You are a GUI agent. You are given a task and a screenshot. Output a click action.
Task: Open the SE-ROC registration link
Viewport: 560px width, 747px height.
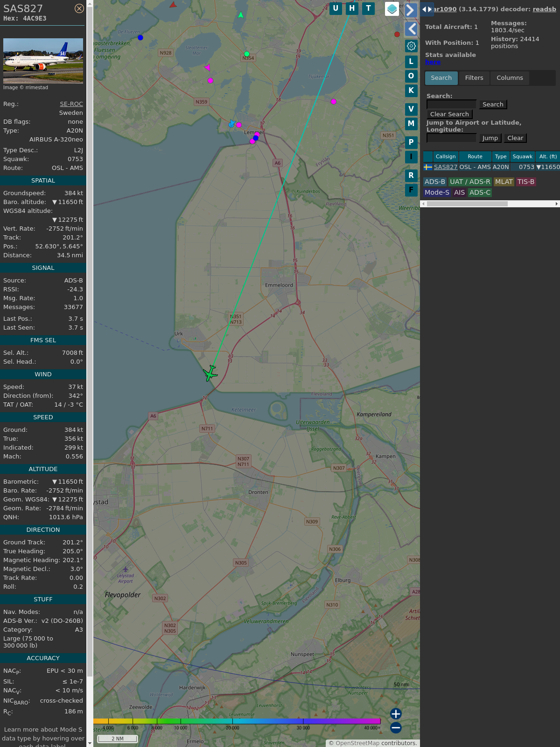[x=71, y=104]
